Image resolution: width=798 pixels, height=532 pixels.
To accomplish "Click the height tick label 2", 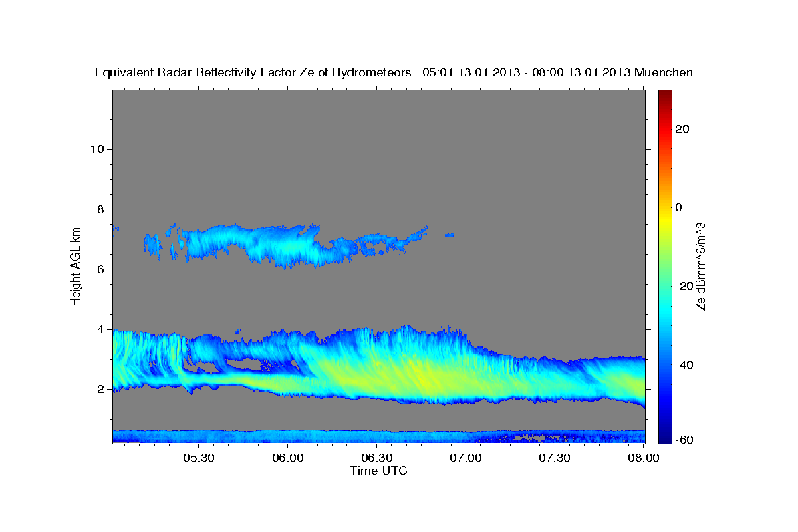I will coord(100,390).
